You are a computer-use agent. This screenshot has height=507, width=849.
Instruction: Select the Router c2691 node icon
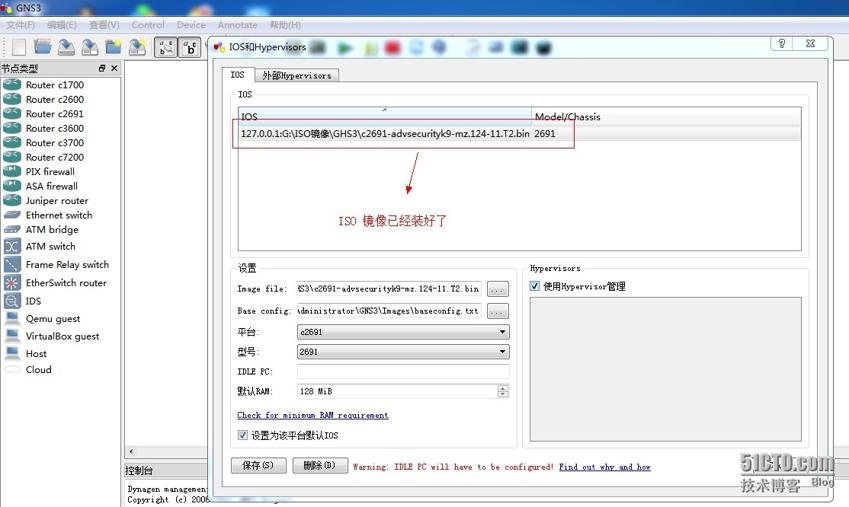point(12,114)
